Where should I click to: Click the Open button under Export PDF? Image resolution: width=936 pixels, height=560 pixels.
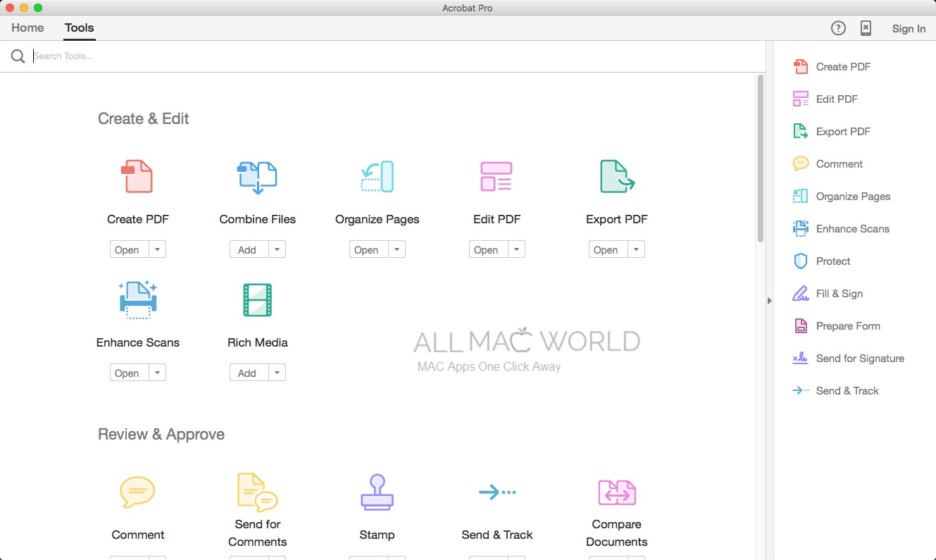609,250
